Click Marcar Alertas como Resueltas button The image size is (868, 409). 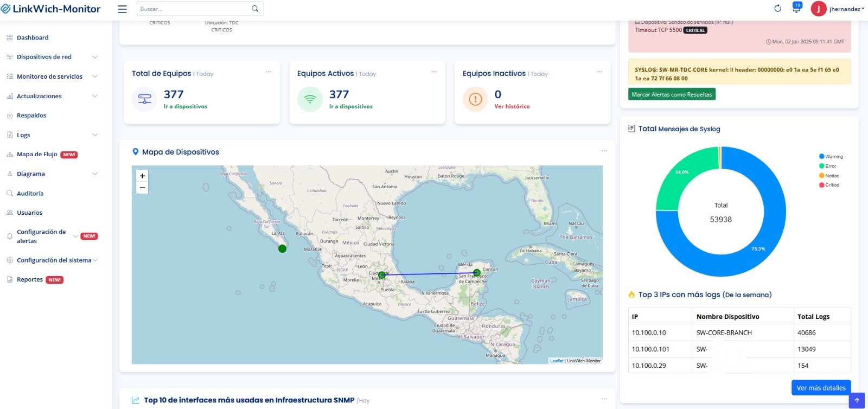click(x=672, y=94)
